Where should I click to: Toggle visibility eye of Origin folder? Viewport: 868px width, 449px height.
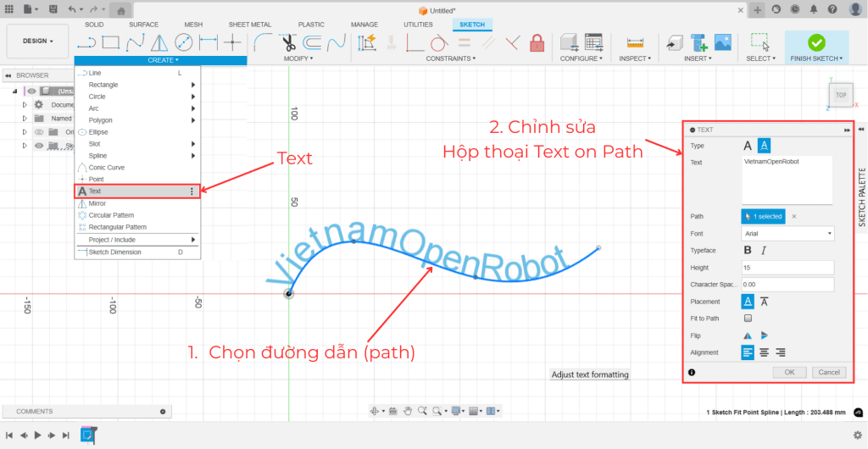(38, 132)
